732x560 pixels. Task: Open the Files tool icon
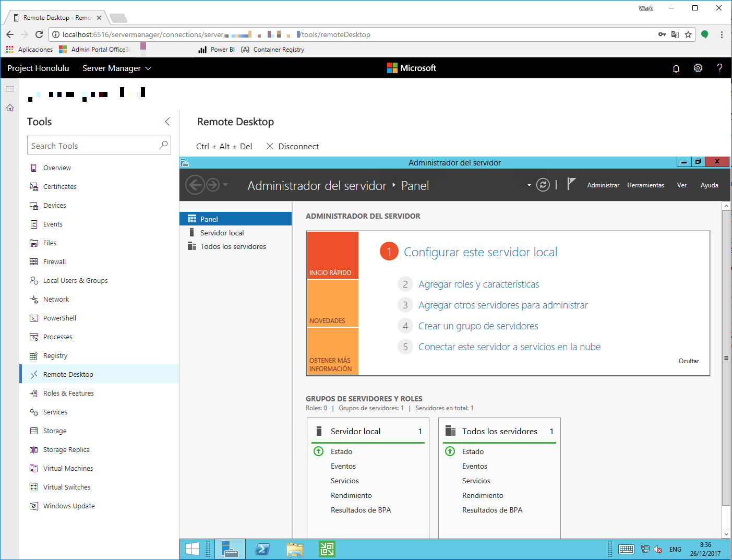tap(34, 243)
